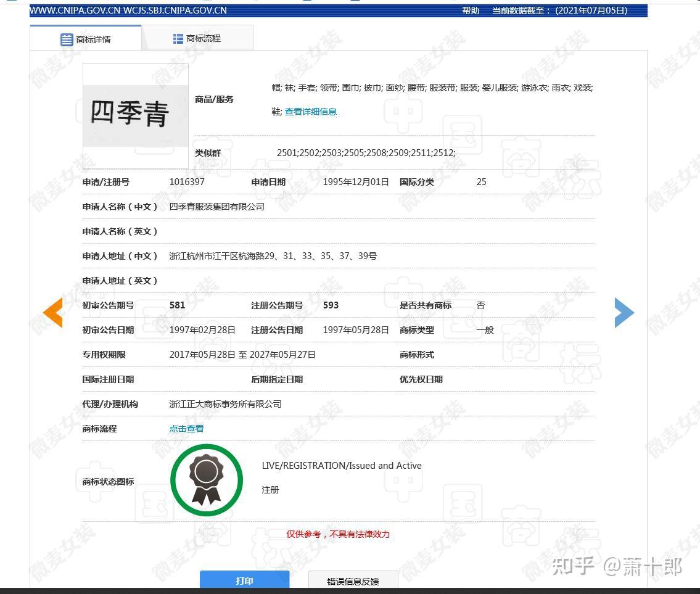Screen dimensions: 700x594
Task: Click the 商品/服务 label
Action: pyautogui.click(x=214, y=99)
